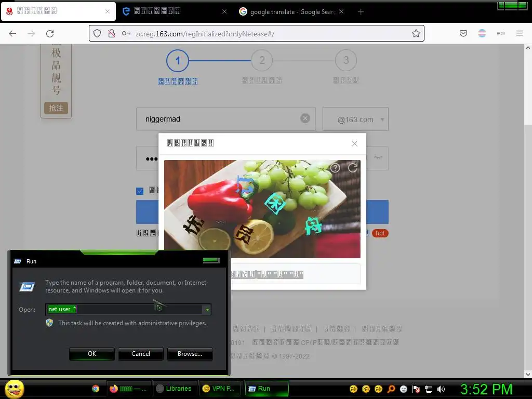Click the network icon in system tray
The image size is (532, 399).
(x=429, y=389)
